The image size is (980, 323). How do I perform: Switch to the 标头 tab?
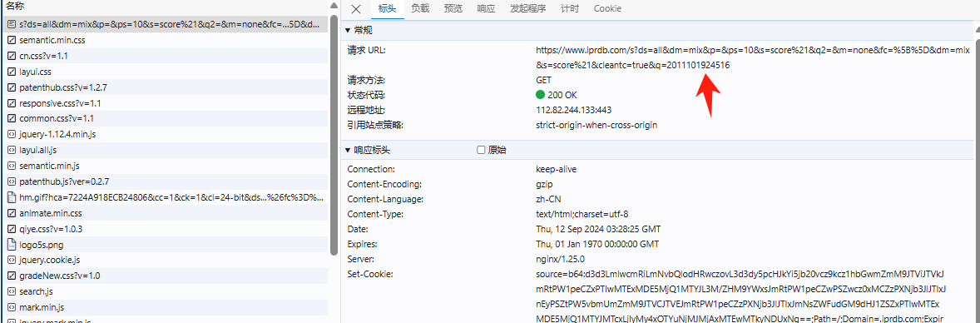(388, 9)
